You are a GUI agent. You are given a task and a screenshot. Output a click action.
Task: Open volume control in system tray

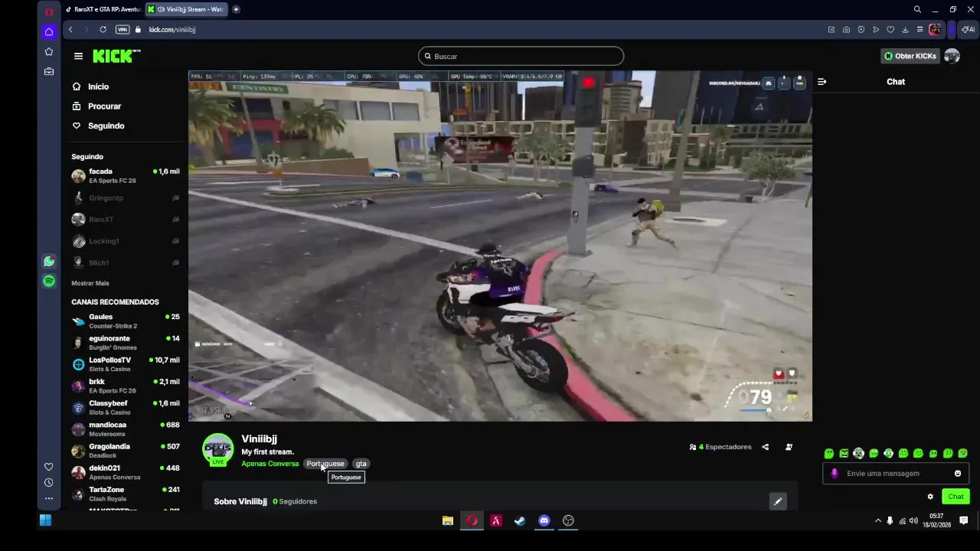click(913, 521)
